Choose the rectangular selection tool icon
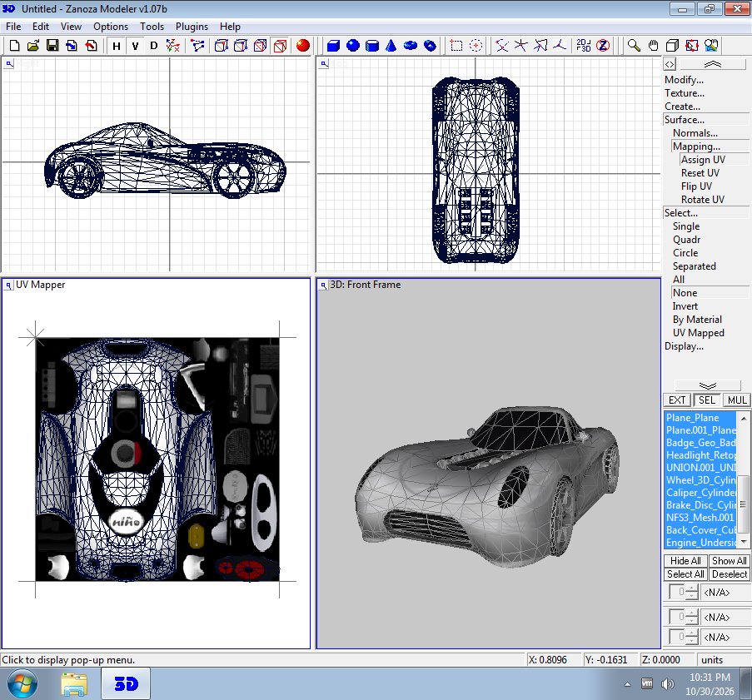The height and width of the screenshot is (700, 752). coord(456,46)
